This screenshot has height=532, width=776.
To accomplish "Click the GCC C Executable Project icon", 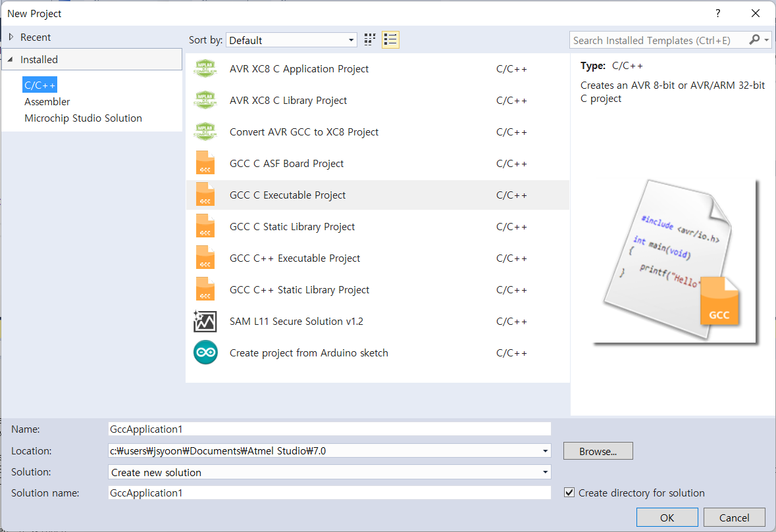I will click(x=205, y=195).
